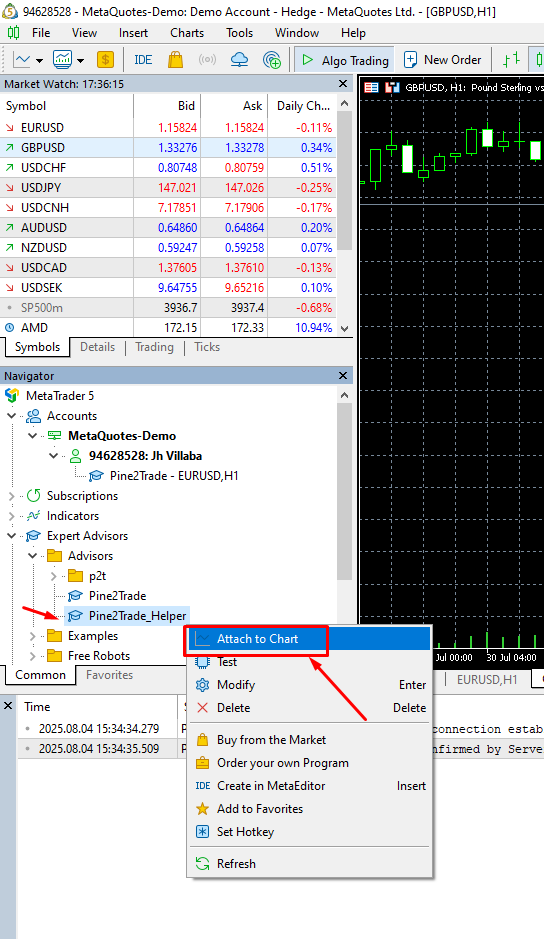Screen dimensions: 544x939
Task: Click the clock icon next to AMD symbol
Action: point(9,328)
